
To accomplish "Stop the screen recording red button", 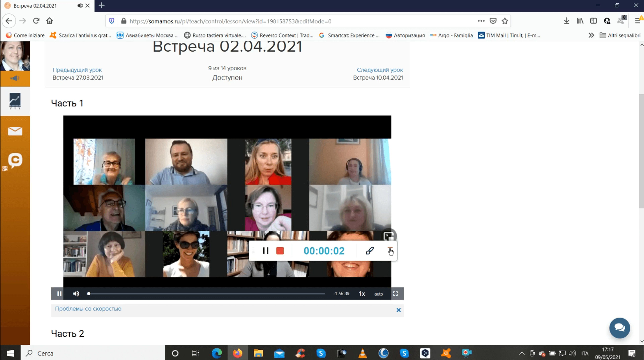I will tap(280, 250).
